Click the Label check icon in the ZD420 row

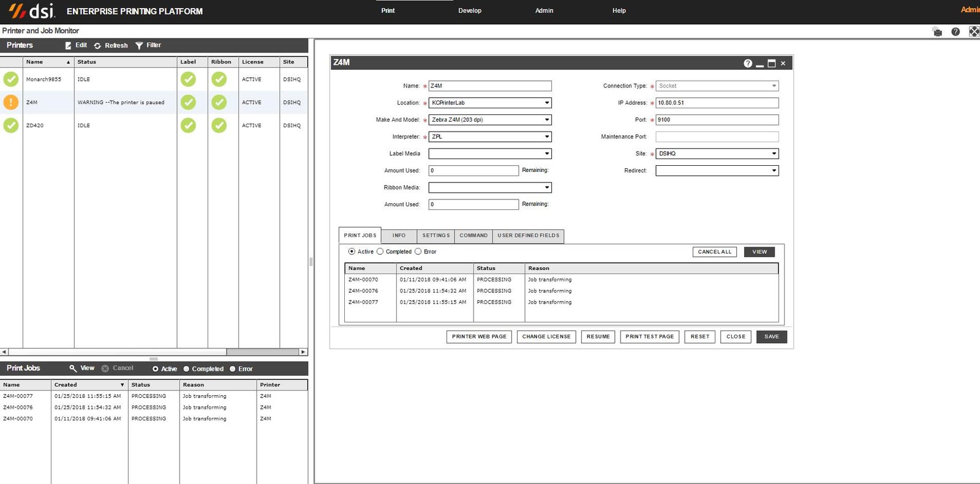tap(189, 125)
